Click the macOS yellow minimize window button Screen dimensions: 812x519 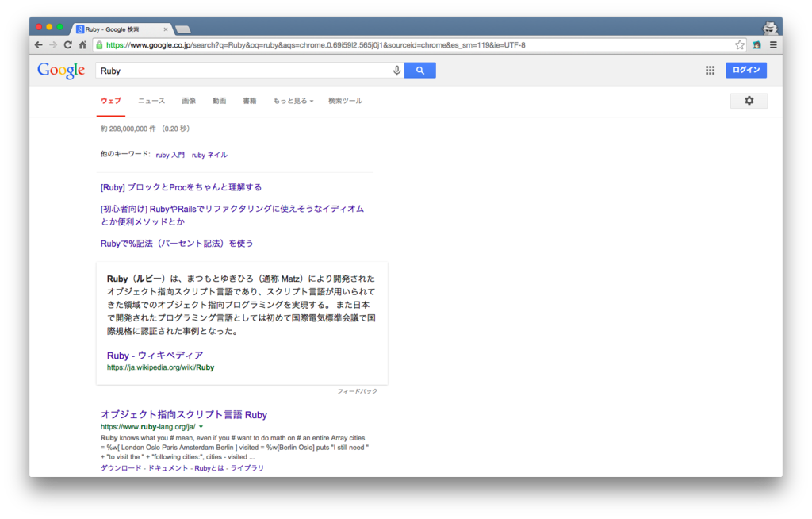[x=49, y=27]
